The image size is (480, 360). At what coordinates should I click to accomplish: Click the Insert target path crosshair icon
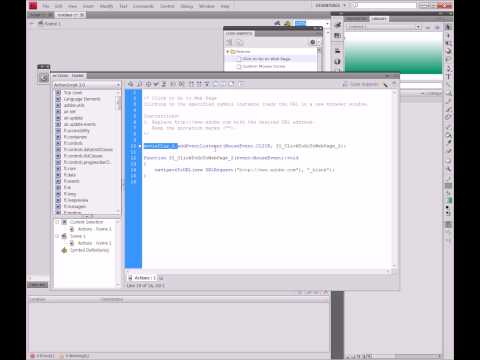coord(148,84)
